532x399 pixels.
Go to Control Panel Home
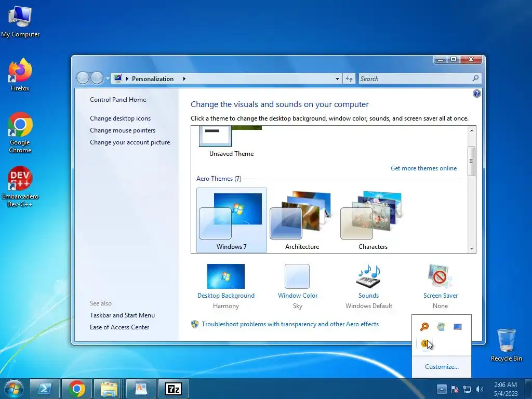tap(118, 99)
